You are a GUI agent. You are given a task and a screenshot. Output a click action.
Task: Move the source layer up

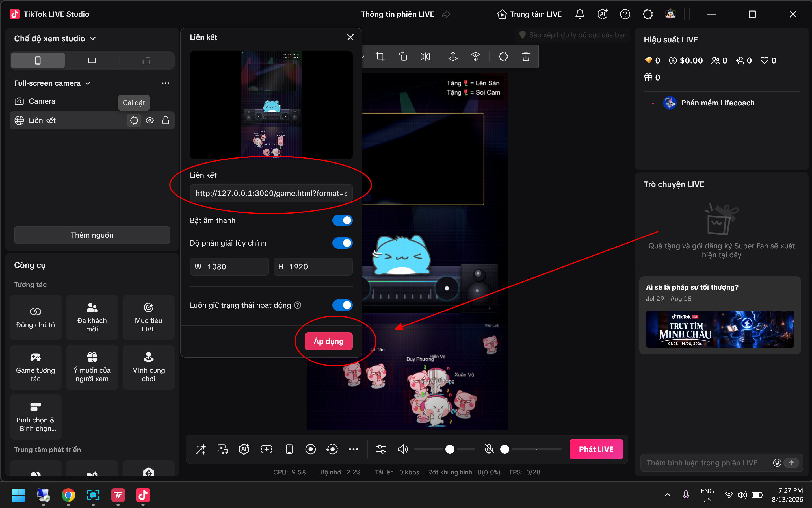[453, 57]
